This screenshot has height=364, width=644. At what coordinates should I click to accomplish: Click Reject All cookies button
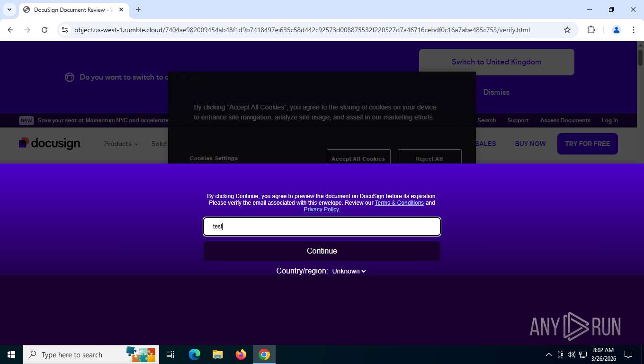click(429, 157)
